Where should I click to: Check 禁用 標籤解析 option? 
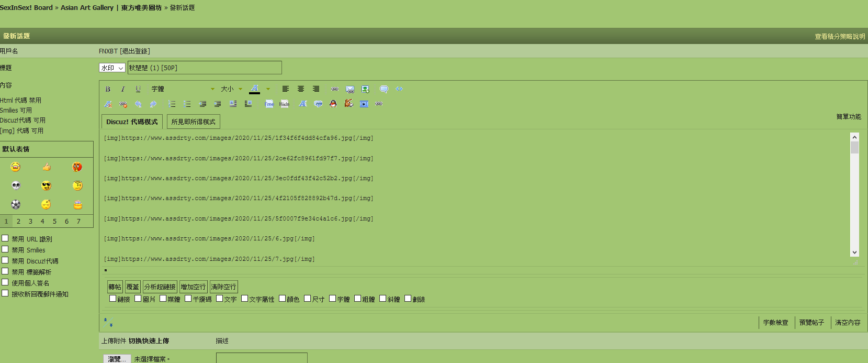5,271
